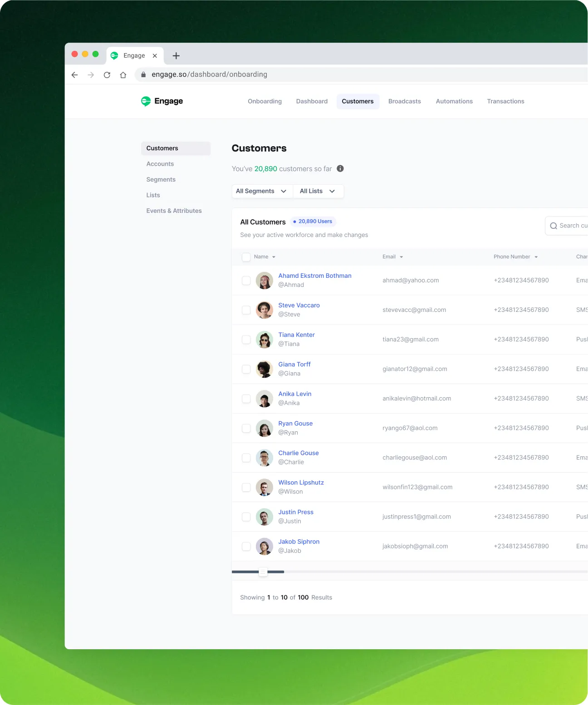The image size is (588, 705).
Task: Tick the Ryan Gouse row checkbox
Action: [x=246, y=428]
